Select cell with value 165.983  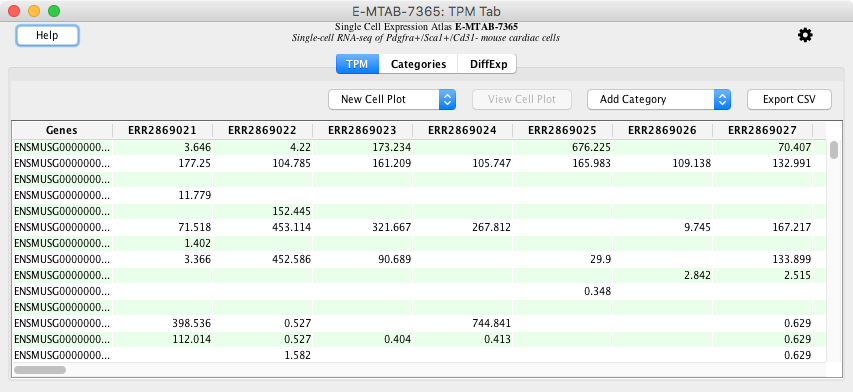tap(563, 163)
